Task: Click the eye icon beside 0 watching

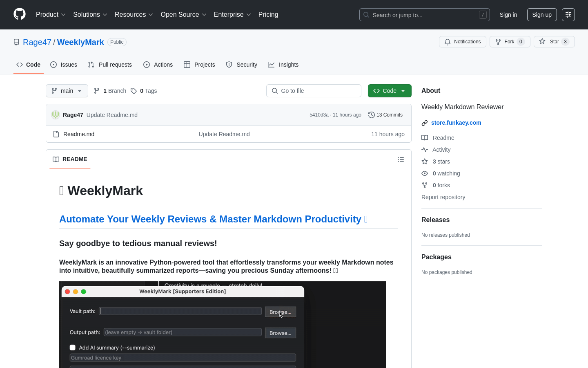Action: (x=425, y=173)
